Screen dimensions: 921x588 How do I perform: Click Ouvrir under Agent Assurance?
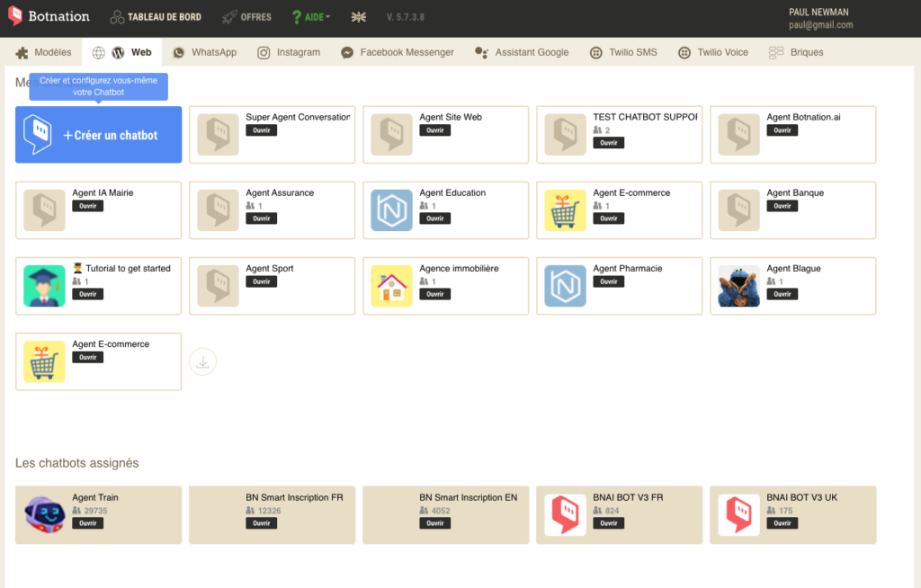(x=262, y=218)
